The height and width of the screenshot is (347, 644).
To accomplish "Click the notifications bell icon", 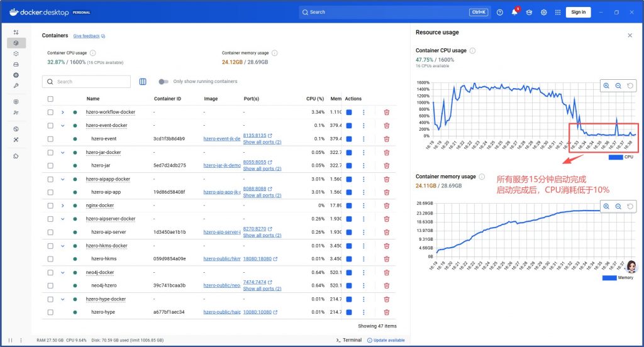I will pyautogui.click(x=514, y=12).
